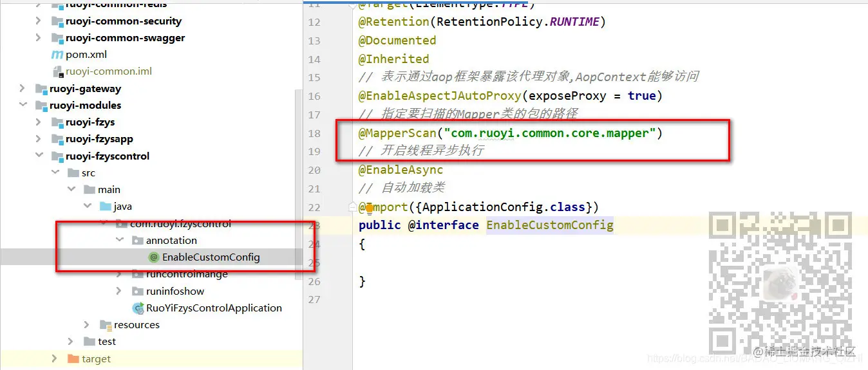The height and width of the screenshot is (370, 868).
Task: Click the blue java source-root folder icon
Action: (x=106, y=207)
